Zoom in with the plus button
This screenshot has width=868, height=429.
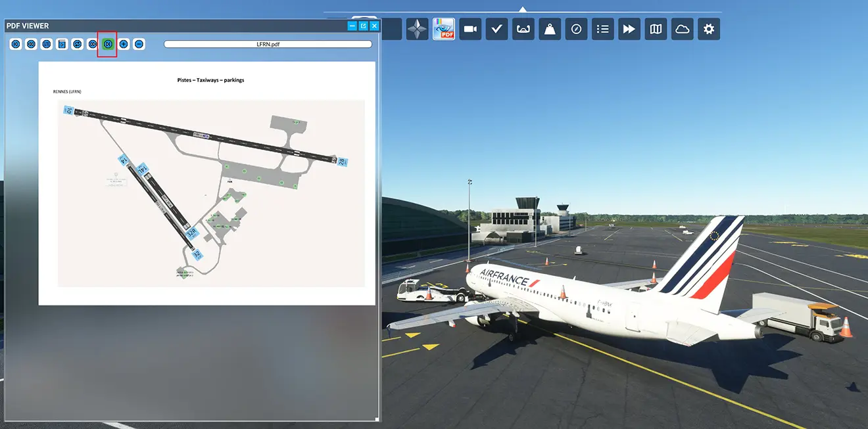click(x=124, y=44)
